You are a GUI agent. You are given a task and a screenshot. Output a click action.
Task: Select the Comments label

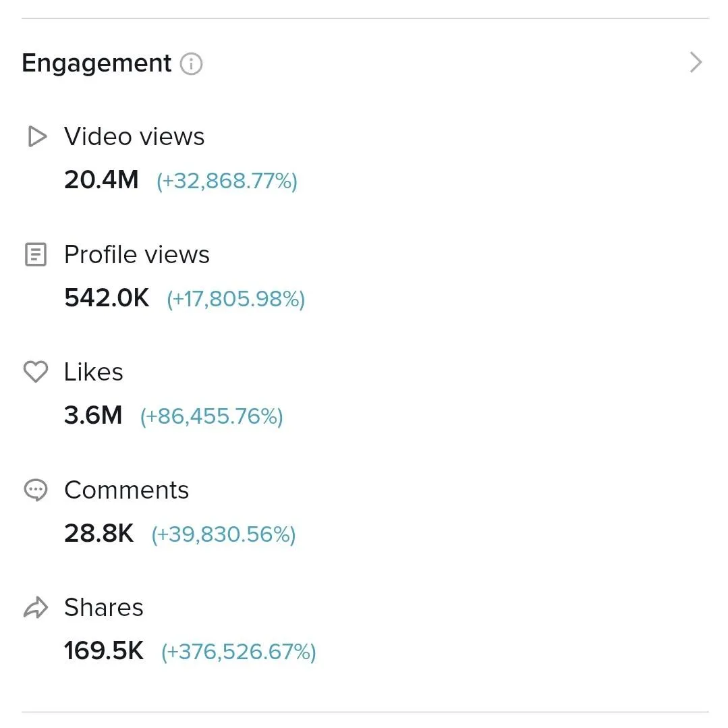pos(126,490)
